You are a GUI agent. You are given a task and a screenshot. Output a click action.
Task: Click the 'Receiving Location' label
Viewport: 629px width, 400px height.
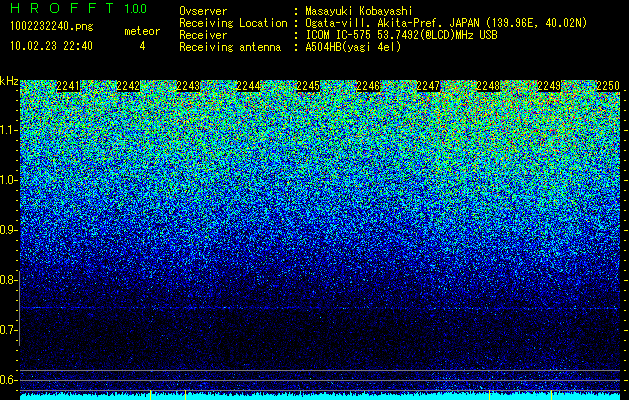click(x=233, y=23)
